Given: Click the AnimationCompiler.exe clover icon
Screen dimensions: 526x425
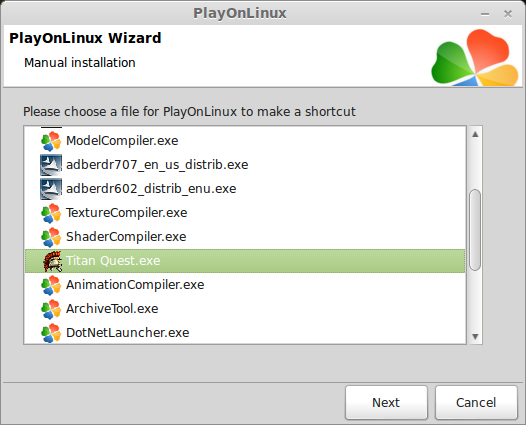Looking at the screenshot, I should click(x=51, y=285).
